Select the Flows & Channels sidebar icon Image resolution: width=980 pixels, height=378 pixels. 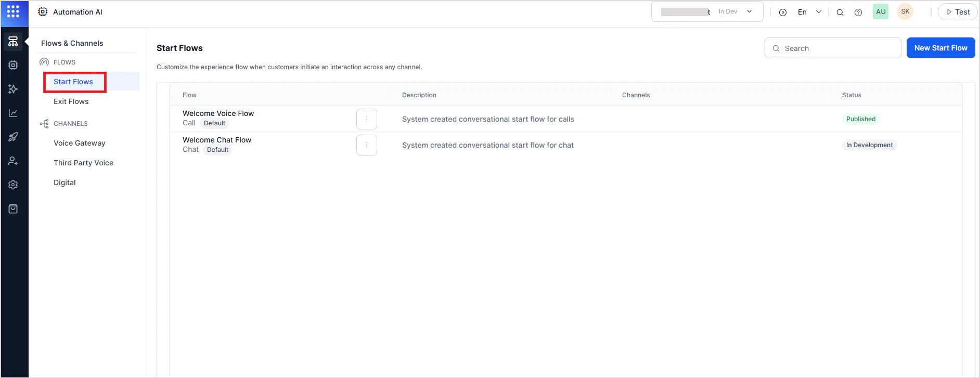click(x=13, y=41)
